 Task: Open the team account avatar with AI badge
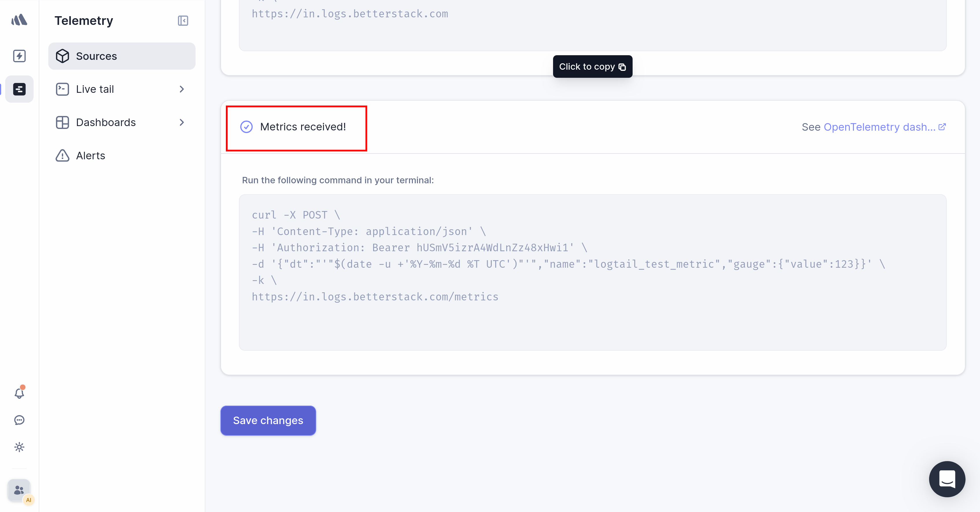pos(19,490)
